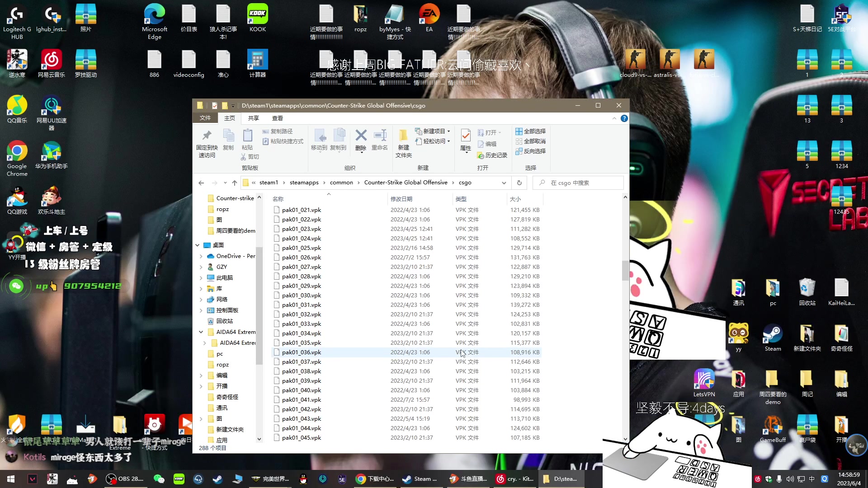
Task: Click the History (历史记录) ribbon item
Action: click(492, 155)
